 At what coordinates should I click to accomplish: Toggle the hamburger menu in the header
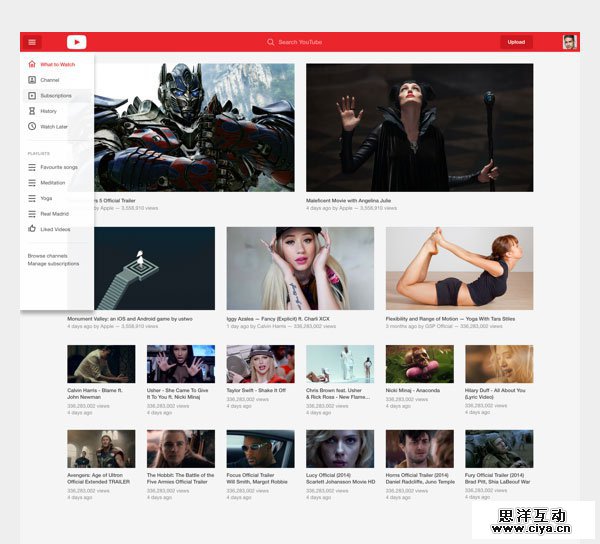click(x=32, y=42)
